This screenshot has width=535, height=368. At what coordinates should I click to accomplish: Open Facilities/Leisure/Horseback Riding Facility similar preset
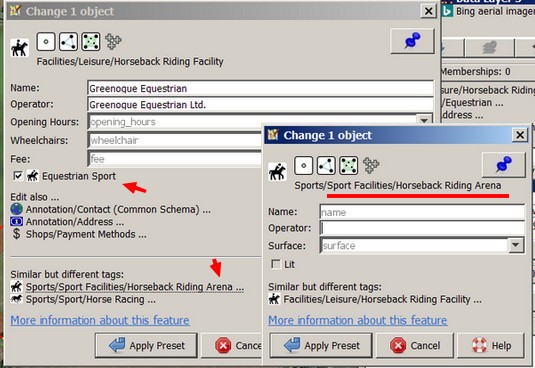(x=382, y=299)
